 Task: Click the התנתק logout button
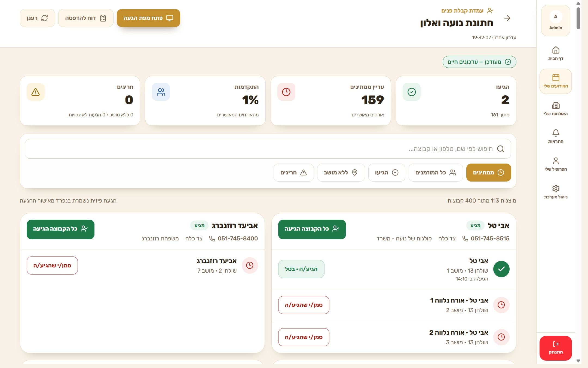pyautogui.click(x=556, y=348)
